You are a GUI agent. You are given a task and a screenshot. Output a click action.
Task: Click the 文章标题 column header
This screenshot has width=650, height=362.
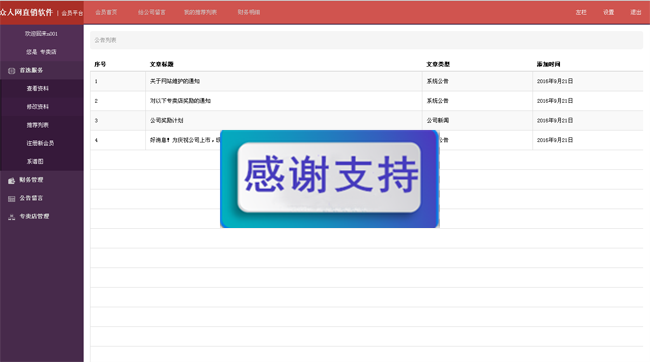[161, 64]
